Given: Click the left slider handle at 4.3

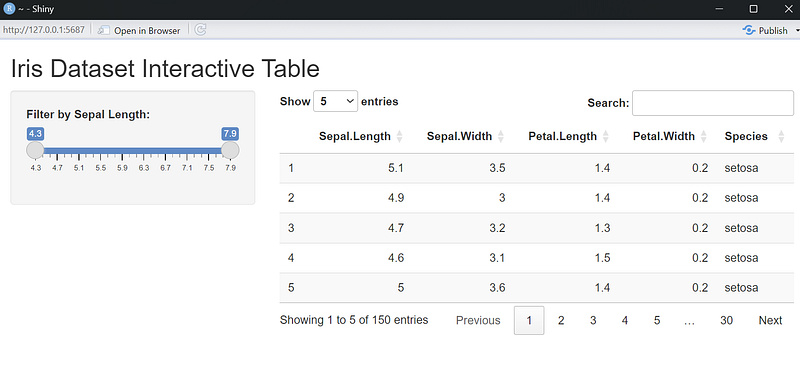Looking at the screenshot, I should pyautogui.click(x=35, y=151).
